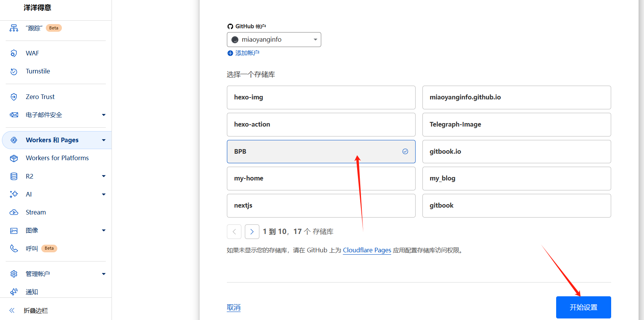Click the Beta badge beside "跟踪"

[54, 28]
